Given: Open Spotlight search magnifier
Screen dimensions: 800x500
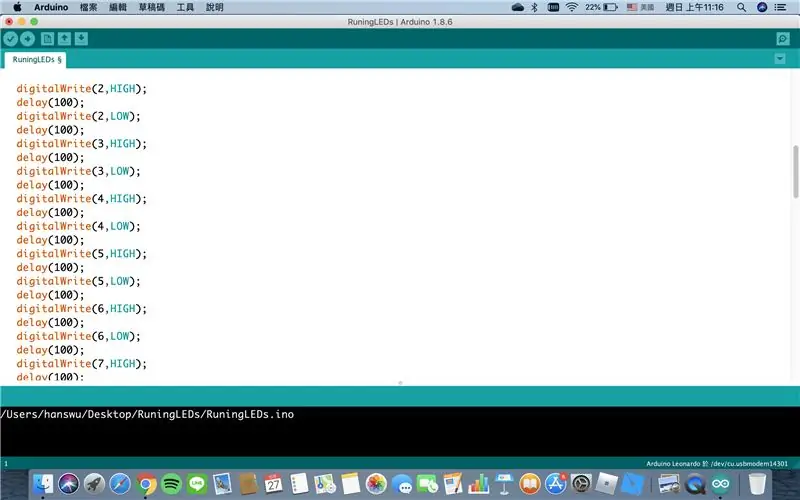Looking at the screenshot, I should tap(741, 7).
